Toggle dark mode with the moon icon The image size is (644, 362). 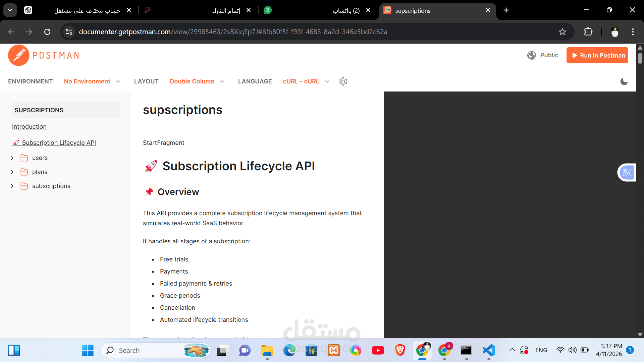(624, 81)
